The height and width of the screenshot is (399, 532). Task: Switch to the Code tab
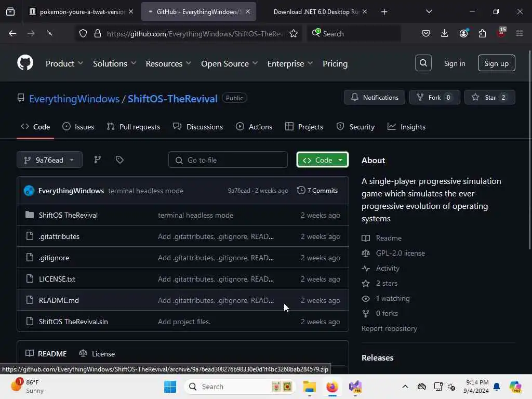36,127
